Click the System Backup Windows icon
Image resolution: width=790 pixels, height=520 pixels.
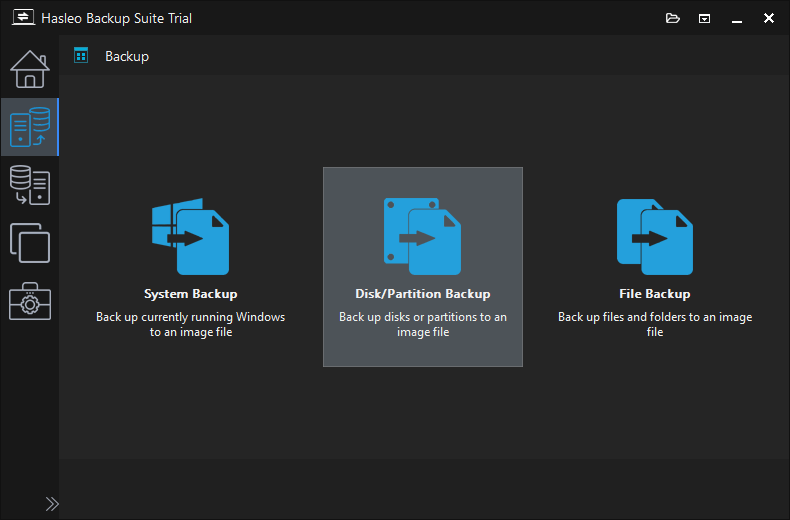pyautogui.click(x=190, y=236)
